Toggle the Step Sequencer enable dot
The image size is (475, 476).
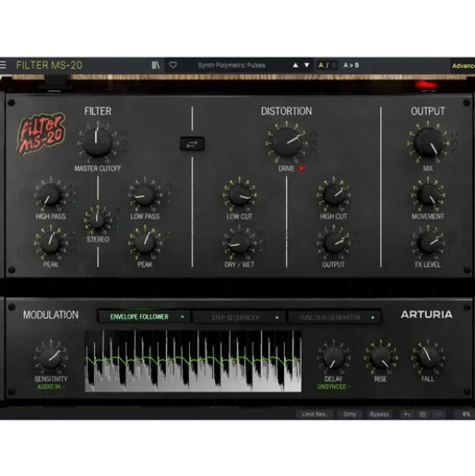[x=277, y=317]
